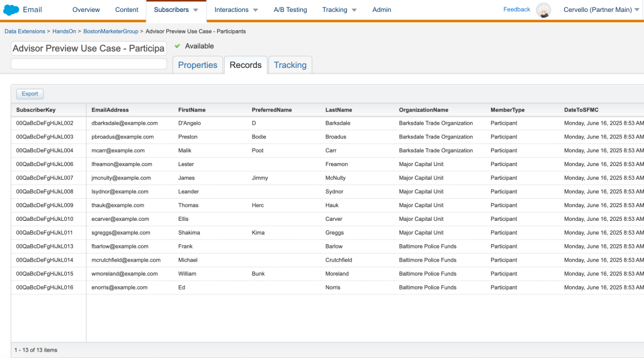The height and width of the screenshot is (358, 644).
Task: Click the empty description field below name
Action: point(89,64)
